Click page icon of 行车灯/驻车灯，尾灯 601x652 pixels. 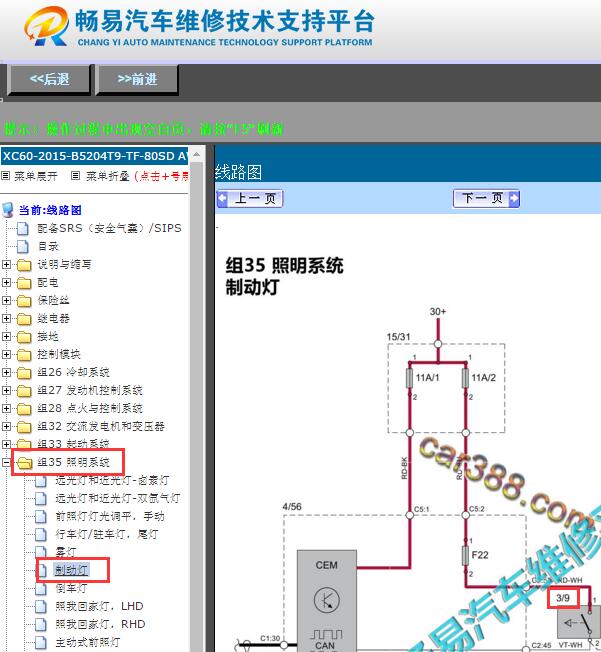pyautogui.click(x=41, y=534)
